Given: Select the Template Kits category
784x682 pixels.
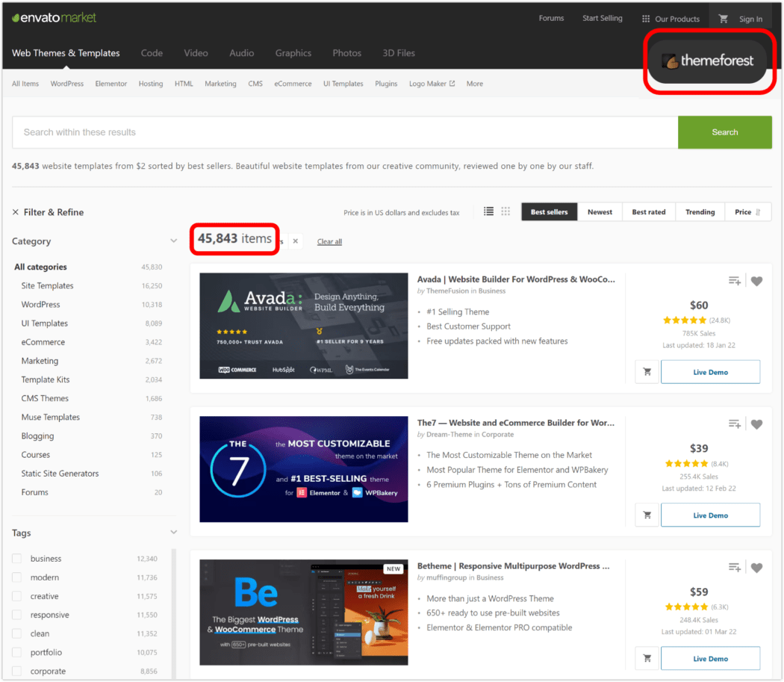Looking at the screenshot, I should point(46,379).
